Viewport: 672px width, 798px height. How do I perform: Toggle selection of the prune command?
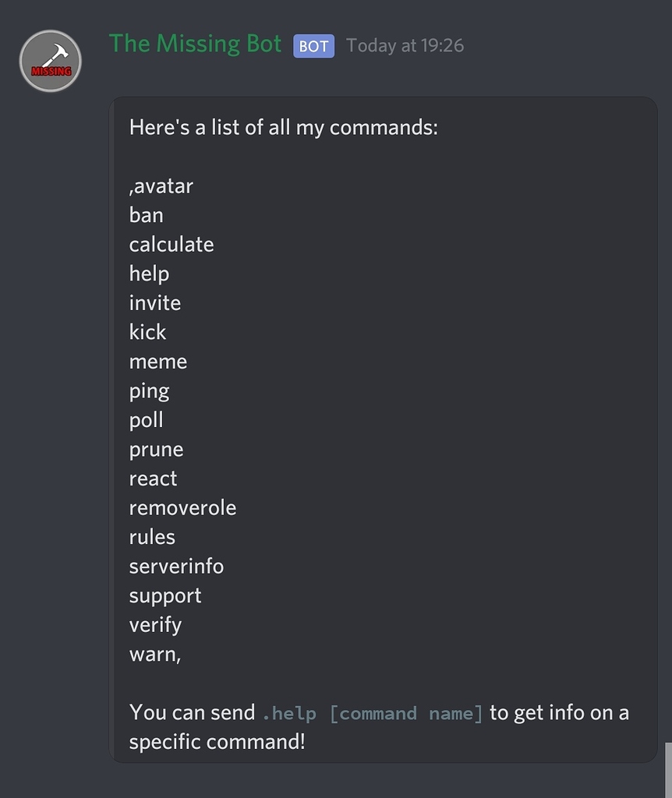(155, 449)
